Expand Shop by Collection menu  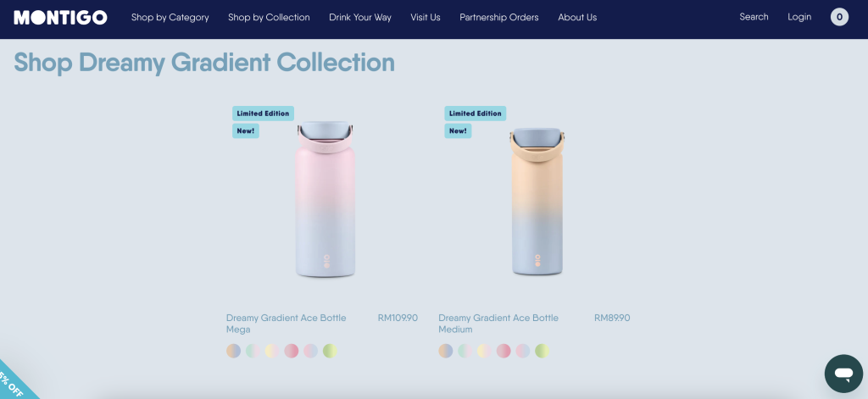point(269,17)
